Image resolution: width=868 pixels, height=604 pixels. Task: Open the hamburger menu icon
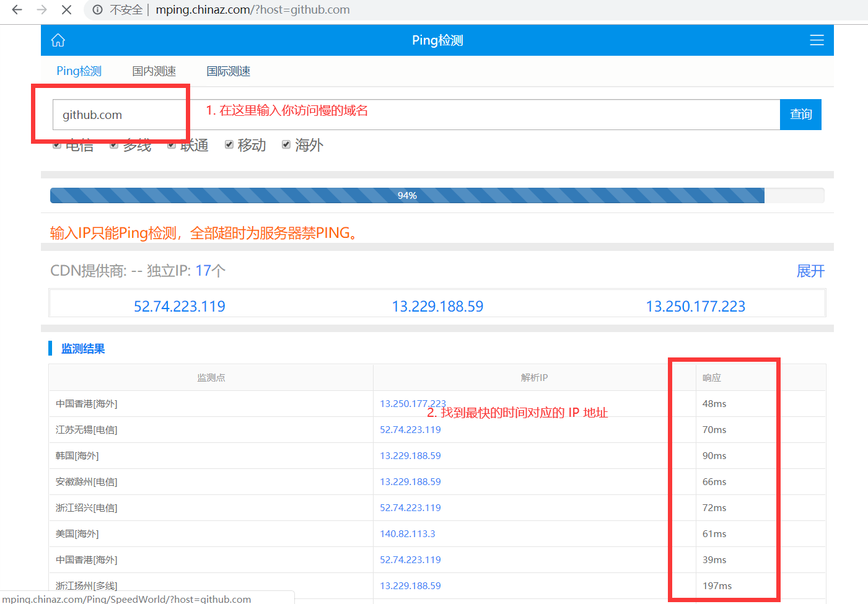coord(817,40)
